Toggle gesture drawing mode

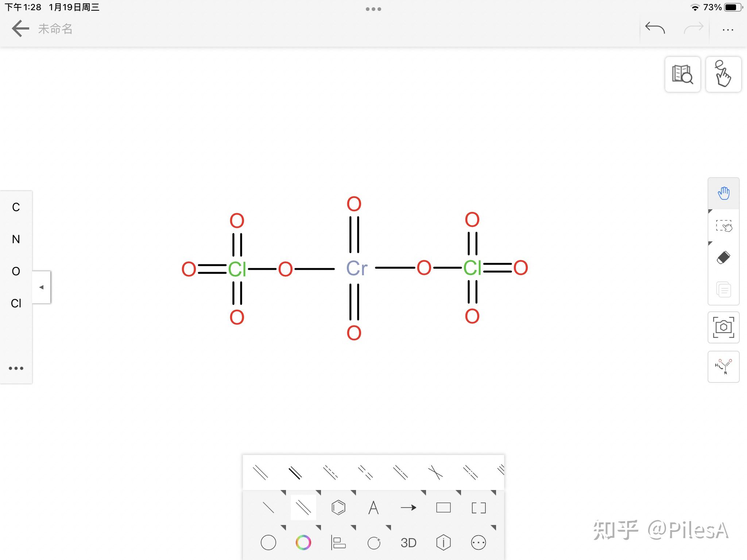tap(724, 74)
